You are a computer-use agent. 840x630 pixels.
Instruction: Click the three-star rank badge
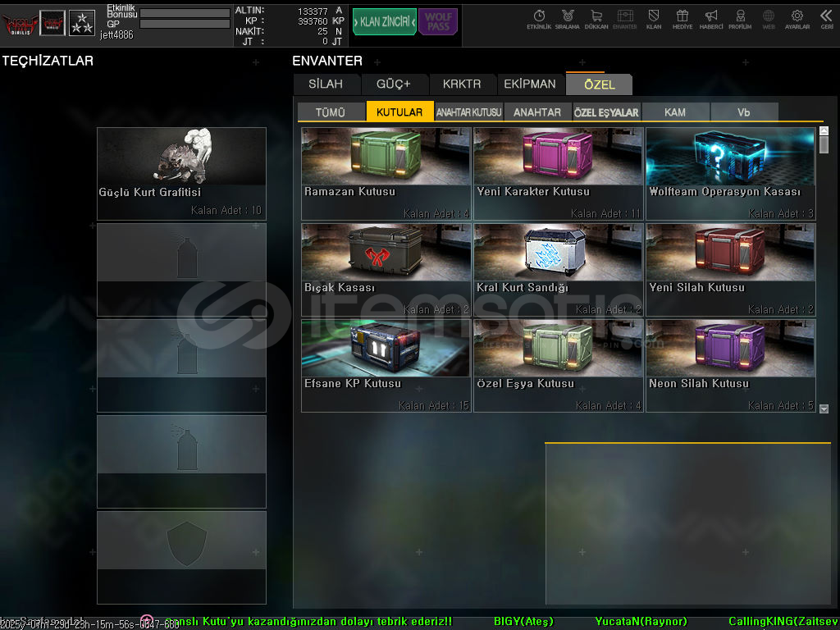tap(82, 23)
